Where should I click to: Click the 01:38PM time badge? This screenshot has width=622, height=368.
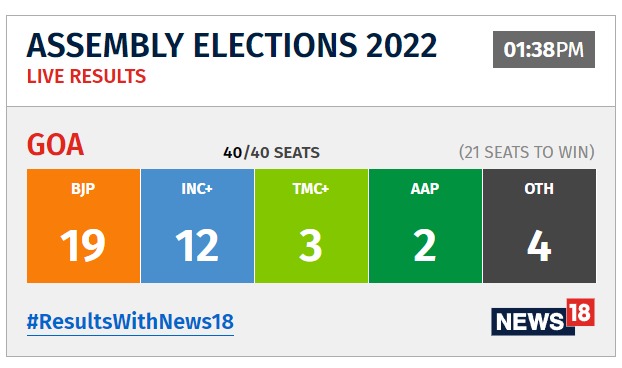(544, 50)
